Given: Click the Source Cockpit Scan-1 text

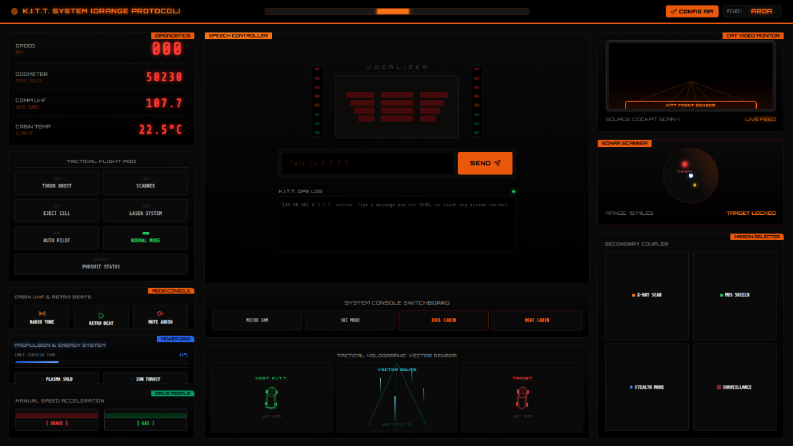Looking at the screenshot, I should tap(642, 119).
